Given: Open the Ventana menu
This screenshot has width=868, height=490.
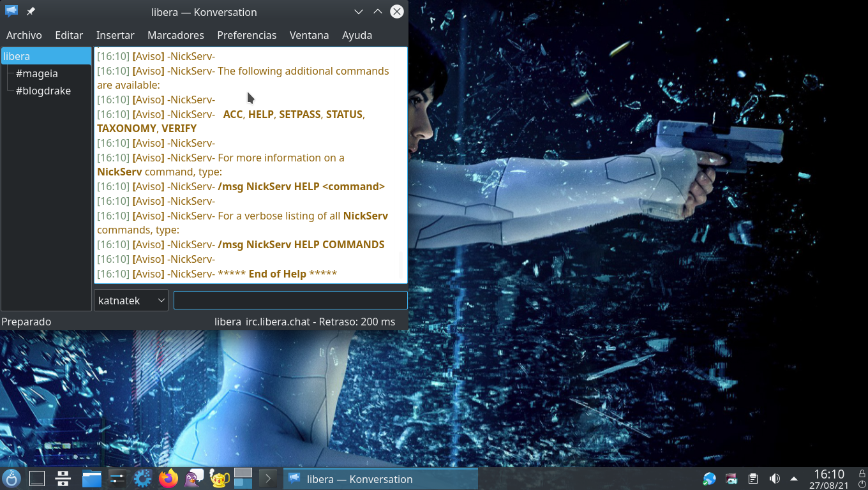Looking at the screenshot, I should [x=310, y=35].
